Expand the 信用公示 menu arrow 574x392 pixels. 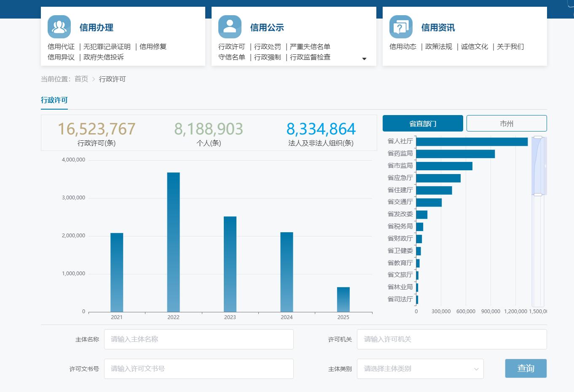pos(364,59)
